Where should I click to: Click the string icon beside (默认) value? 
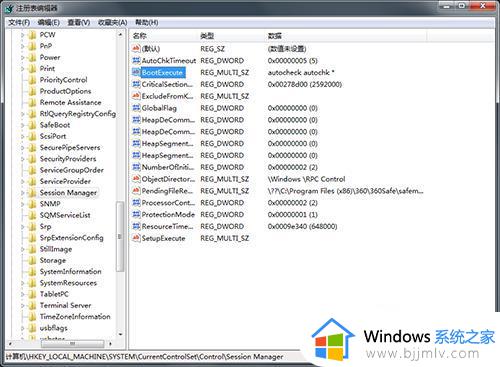136,49
